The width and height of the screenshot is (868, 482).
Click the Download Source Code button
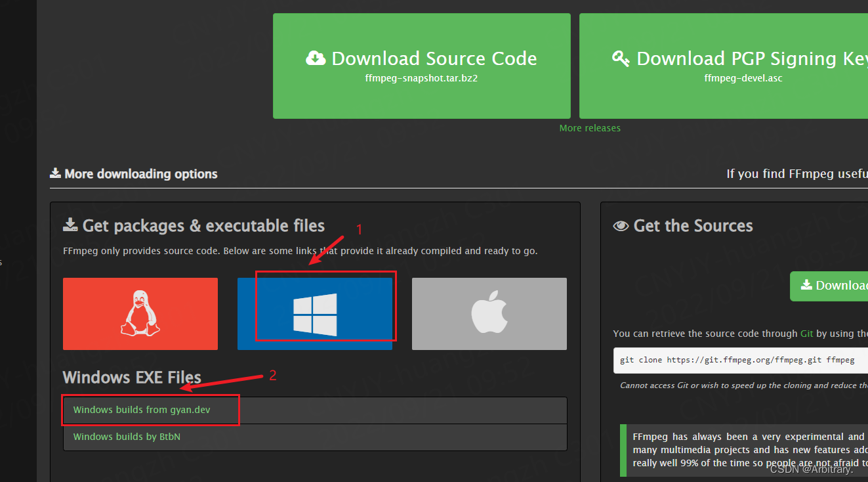coord(421,66)
